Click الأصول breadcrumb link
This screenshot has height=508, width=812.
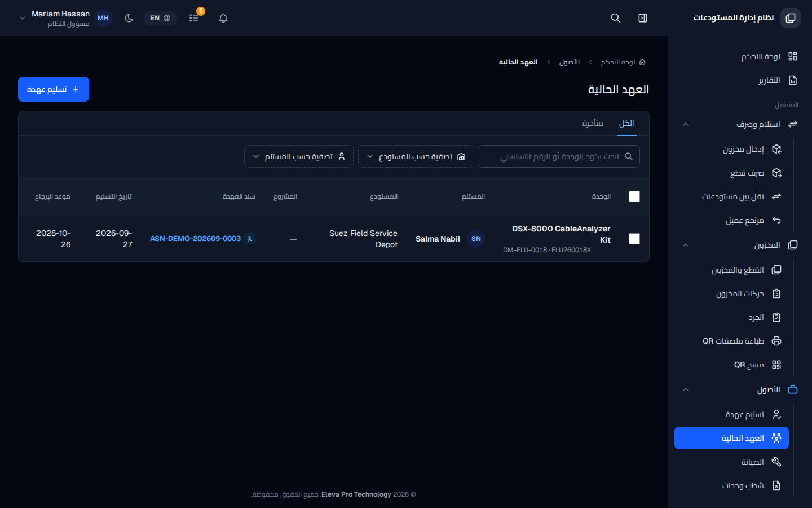[570, 62]
